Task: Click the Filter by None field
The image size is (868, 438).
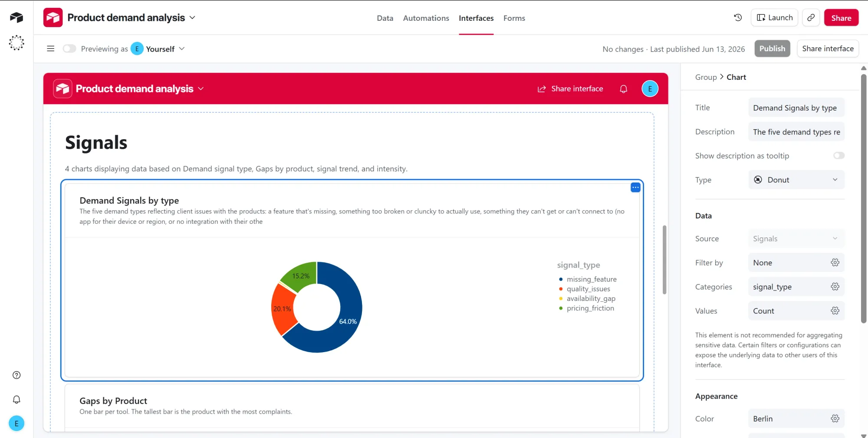Action: (796, 262)
